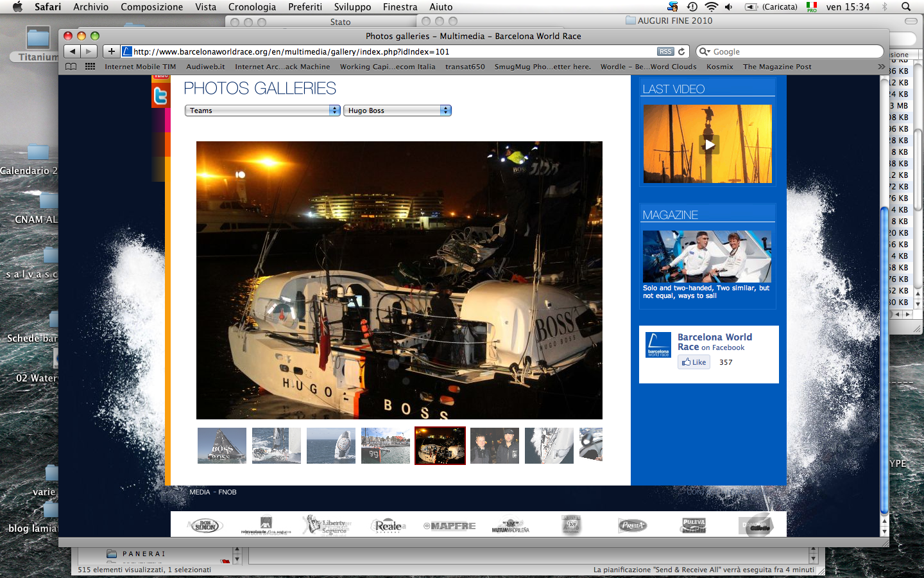Screen dimensions: 924x578
Task: Open the bookmarks library book icon
Action: click(x=71, y=66)
